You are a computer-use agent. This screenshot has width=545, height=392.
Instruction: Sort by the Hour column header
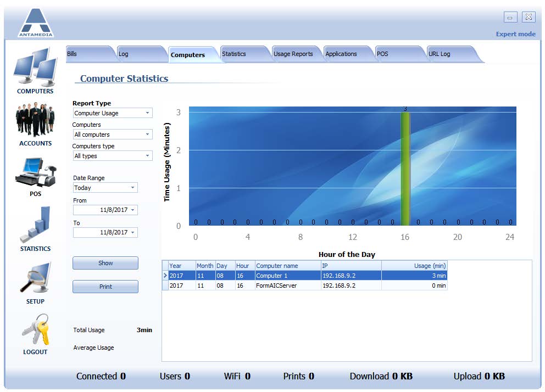coord(245,266)
